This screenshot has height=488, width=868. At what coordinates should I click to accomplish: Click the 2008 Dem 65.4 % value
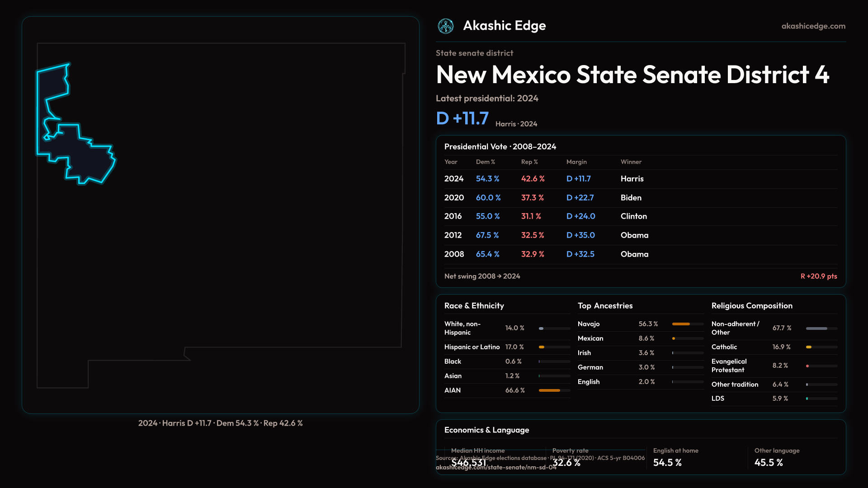tap(487, 254)
